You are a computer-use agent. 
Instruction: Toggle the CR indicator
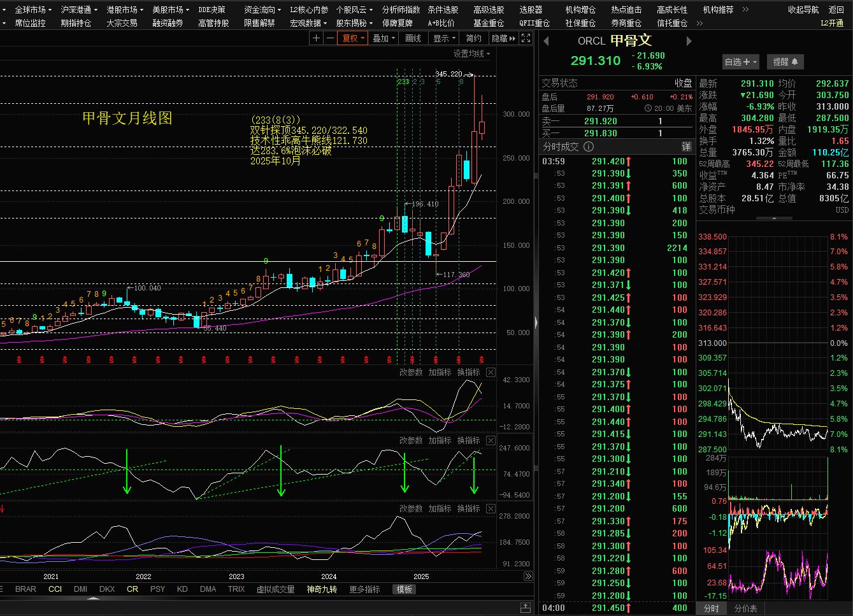pos(133,589)
